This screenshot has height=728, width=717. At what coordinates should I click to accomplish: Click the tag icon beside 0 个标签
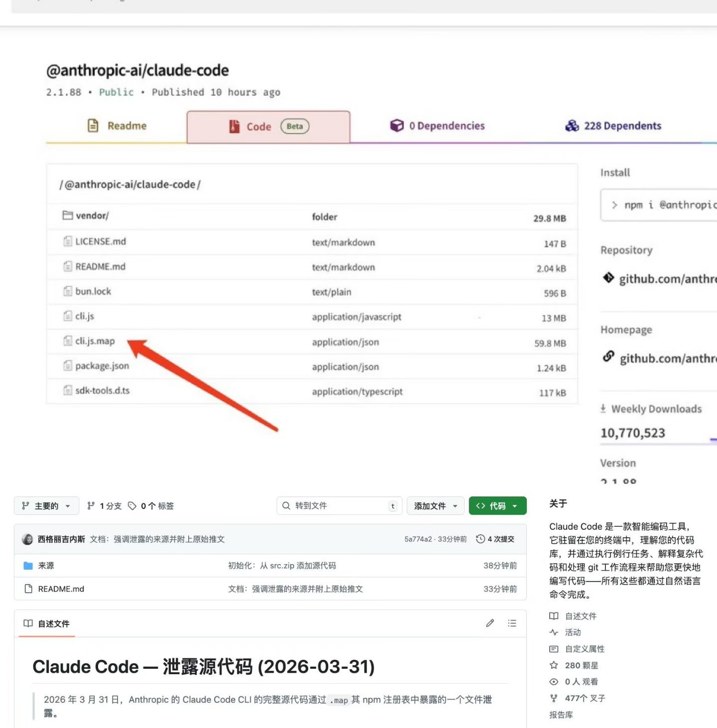(132, 506)
